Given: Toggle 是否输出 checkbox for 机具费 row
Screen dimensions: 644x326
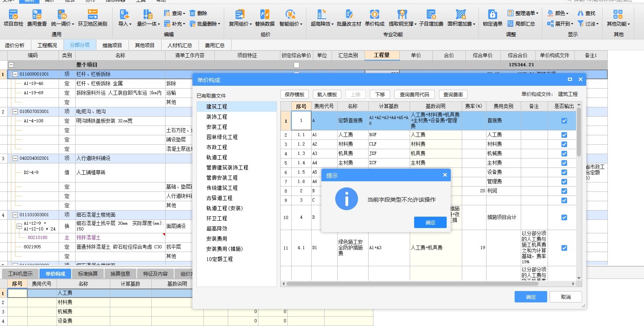Looking at the screenshot, I should [564, 154].
